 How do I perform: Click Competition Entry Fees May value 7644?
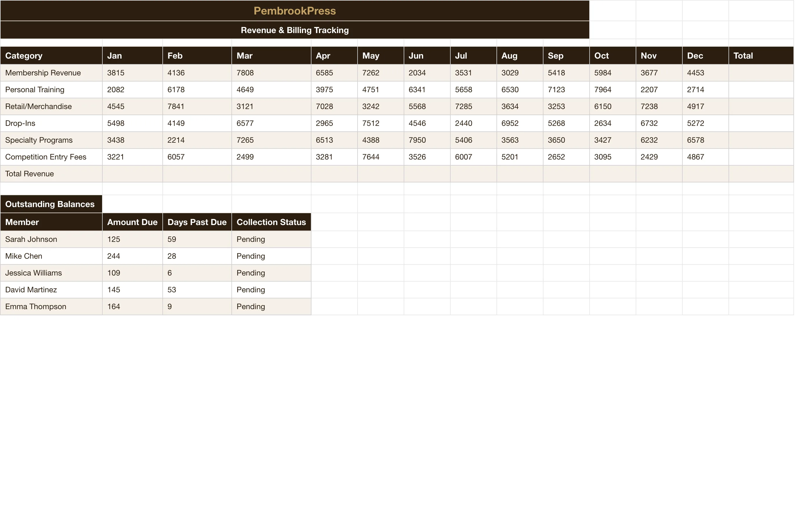[380, 157]
